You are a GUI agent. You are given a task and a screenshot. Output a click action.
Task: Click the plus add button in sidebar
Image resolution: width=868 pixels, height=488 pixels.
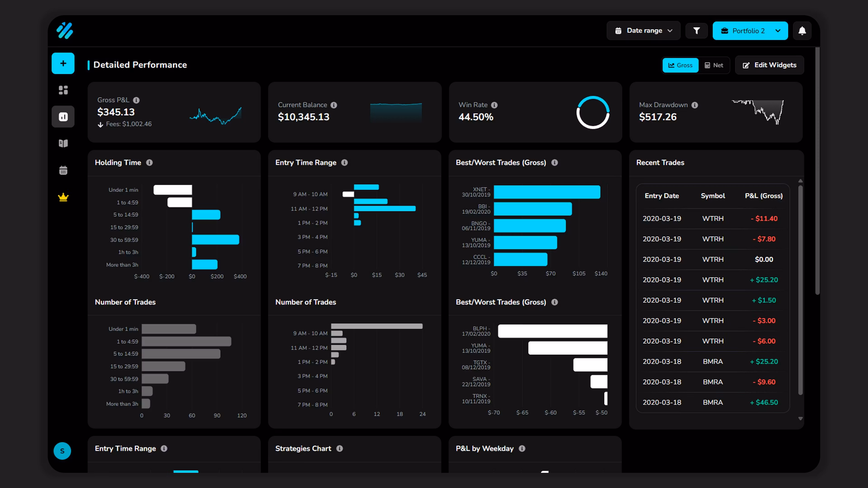click(63, 63)
